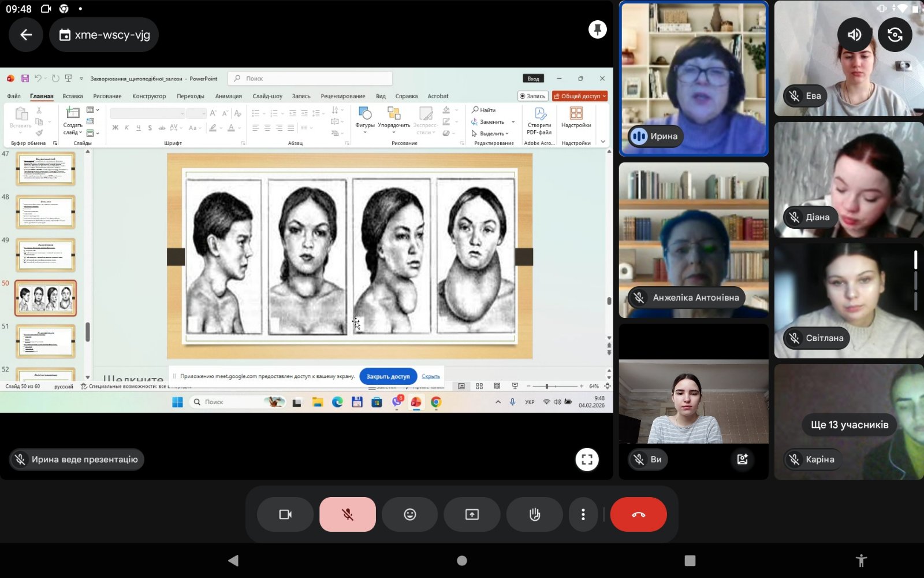Toggle the raise hand button
The image size is (924, 578).
coord(534,514)
